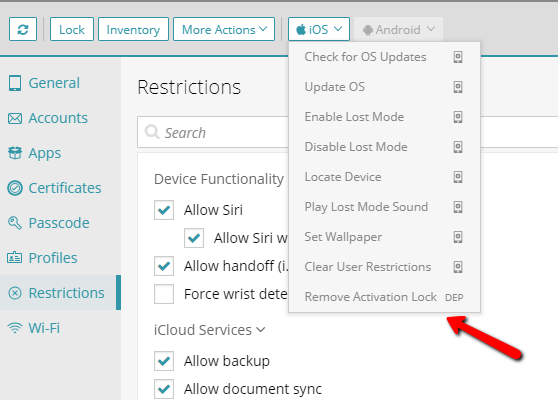Select the Profiles ID card icon
Viewport: 558px width, 400px height.
click(x=15, y=257)
